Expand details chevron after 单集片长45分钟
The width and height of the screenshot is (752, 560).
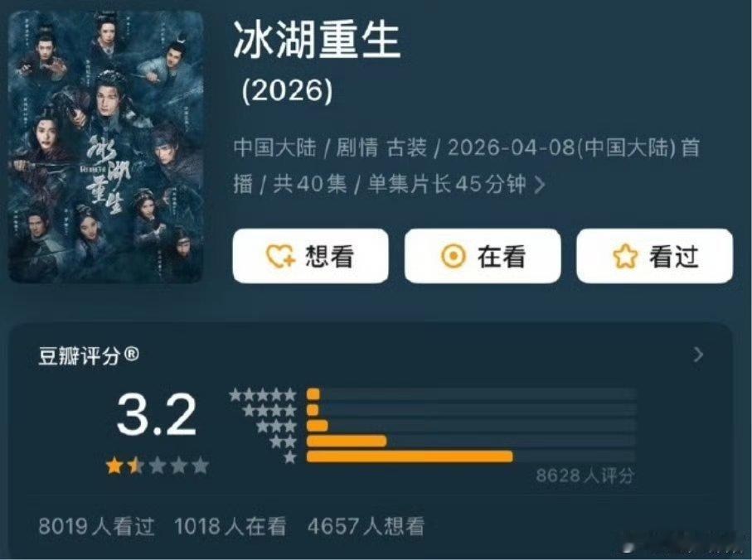pyautogui.click(x=540, y=185)
